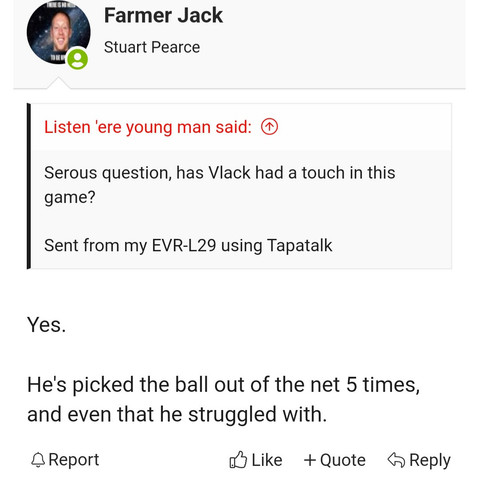Open the "Listen 'ere young man said:" quote link

pos(148,127)
